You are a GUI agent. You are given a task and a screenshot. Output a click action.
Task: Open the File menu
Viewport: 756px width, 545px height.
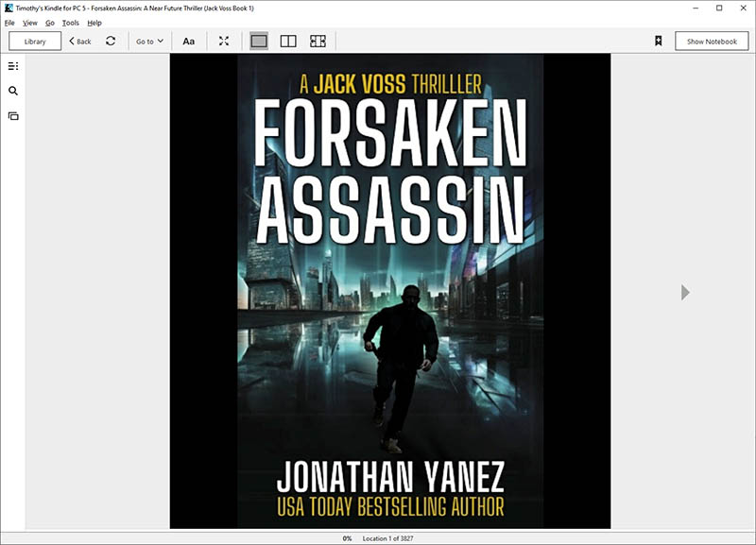(9, 23)
